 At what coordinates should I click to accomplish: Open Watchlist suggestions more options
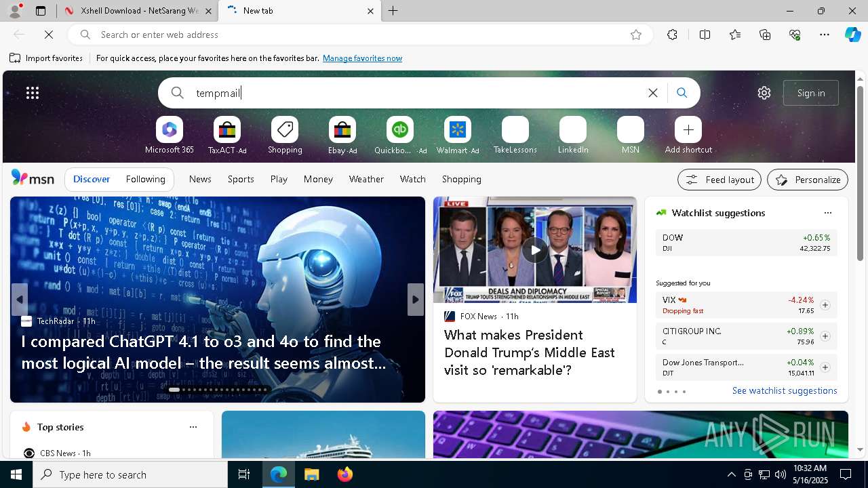coord(827,213)
